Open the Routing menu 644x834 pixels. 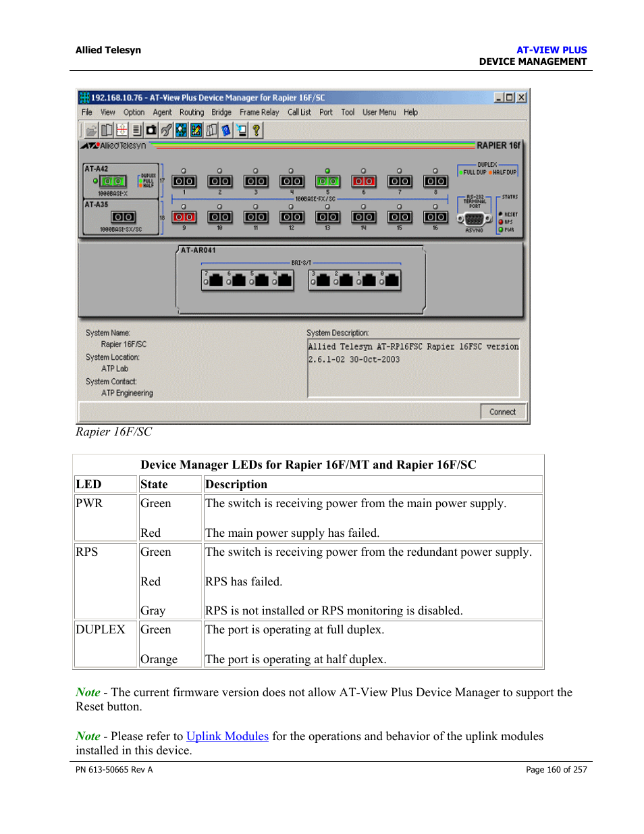pyautogui.click(x=192, y=112)
